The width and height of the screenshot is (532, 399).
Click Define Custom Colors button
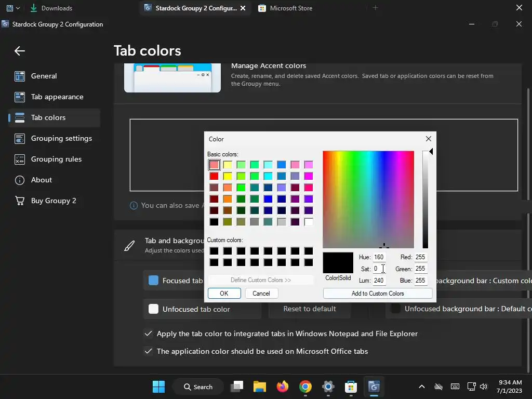click(x=261, y=280)
